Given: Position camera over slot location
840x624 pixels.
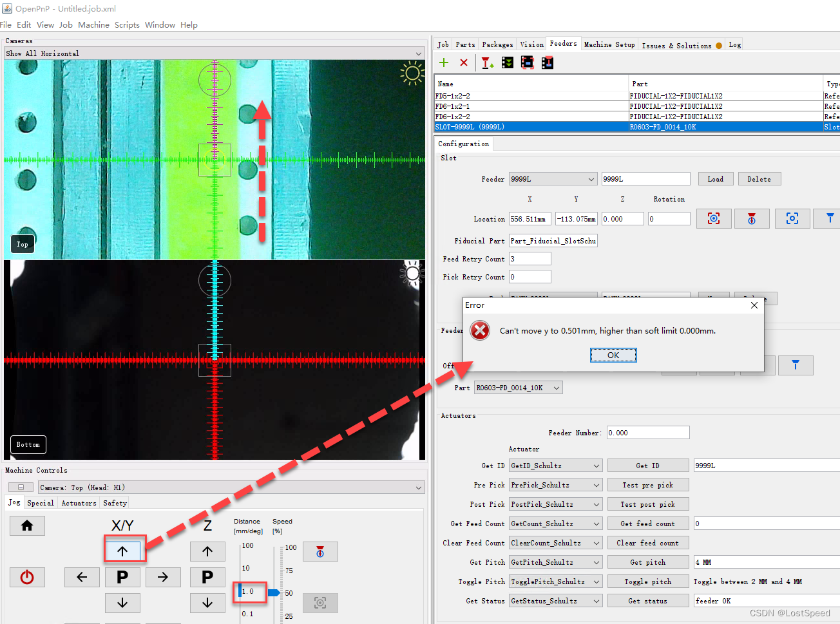Looking at the screenshot, I should click(792, 219).
